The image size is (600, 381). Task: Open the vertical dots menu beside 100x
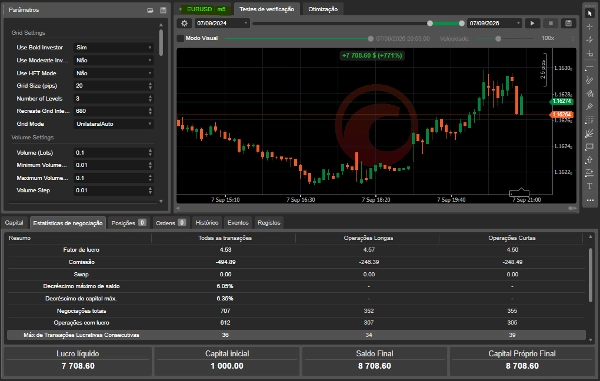(x=573, y=39)
